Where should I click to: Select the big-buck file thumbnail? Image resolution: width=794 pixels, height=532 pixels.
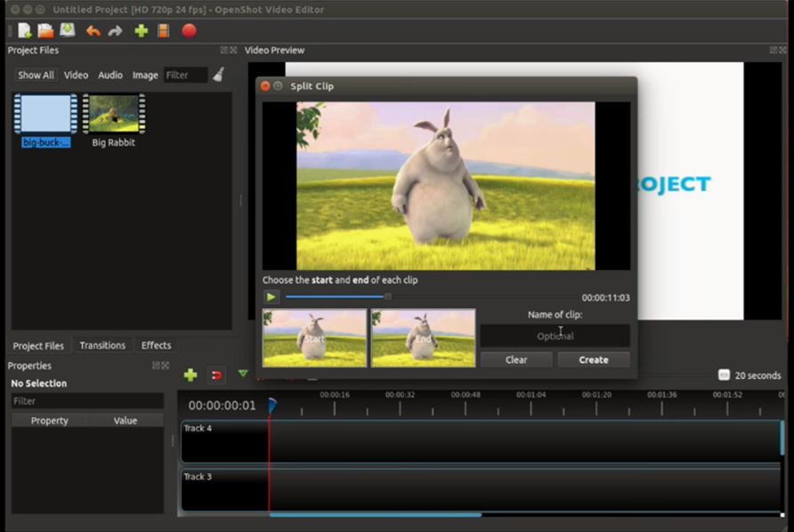point(45,120)
